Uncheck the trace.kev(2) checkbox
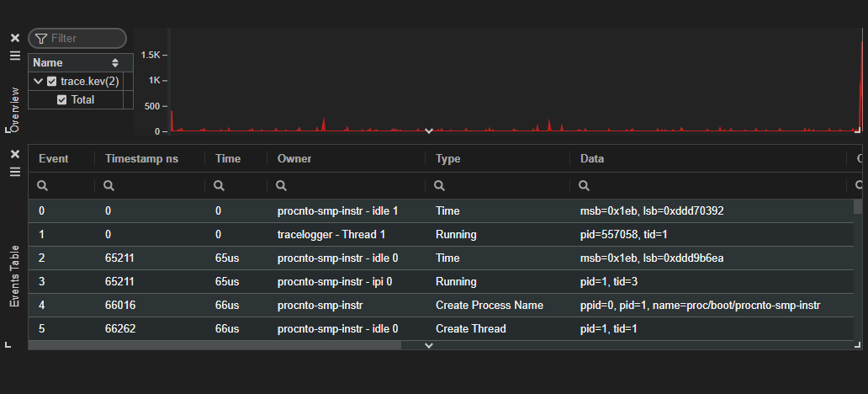 click(52, 82)
